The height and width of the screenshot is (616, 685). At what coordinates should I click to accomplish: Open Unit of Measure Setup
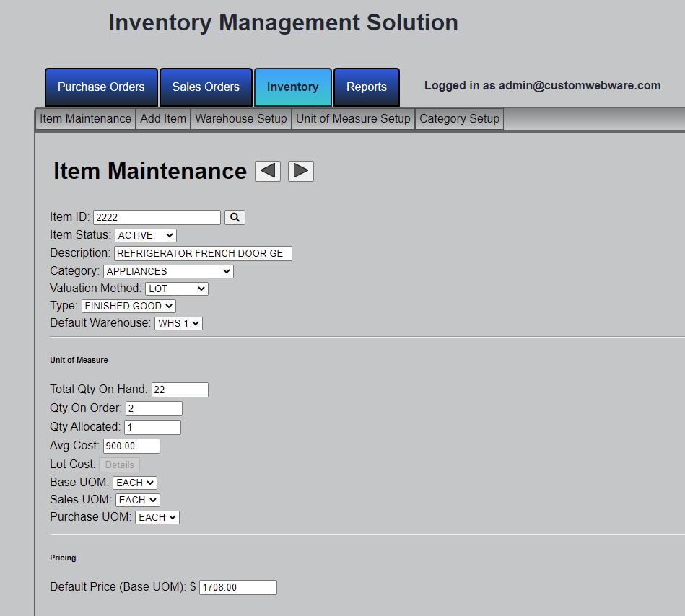click(353, 119)
